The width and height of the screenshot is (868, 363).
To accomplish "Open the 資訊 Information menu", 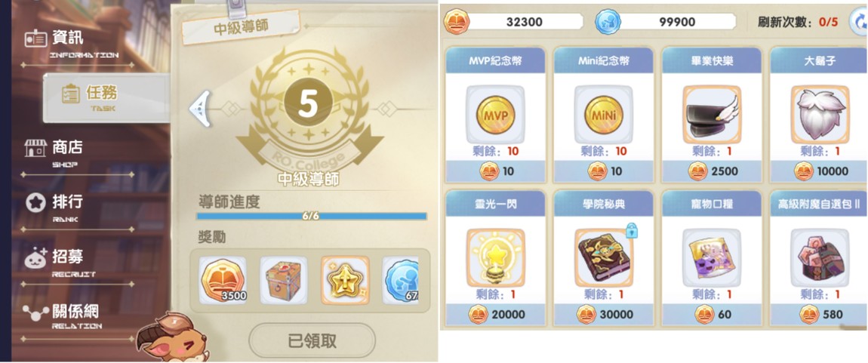I will click(x=71, y=42).
